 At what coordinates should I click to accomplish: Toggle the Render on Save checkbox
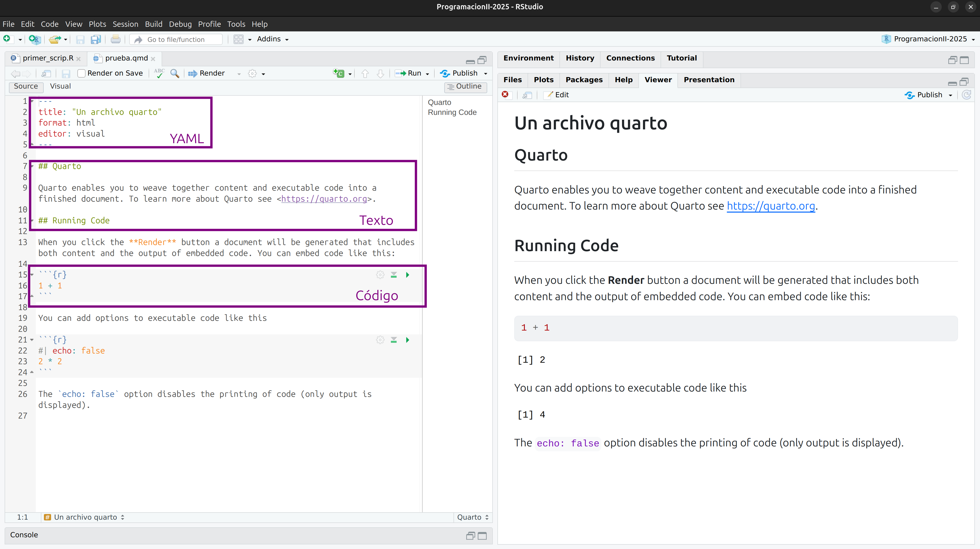tap(81, 73)
